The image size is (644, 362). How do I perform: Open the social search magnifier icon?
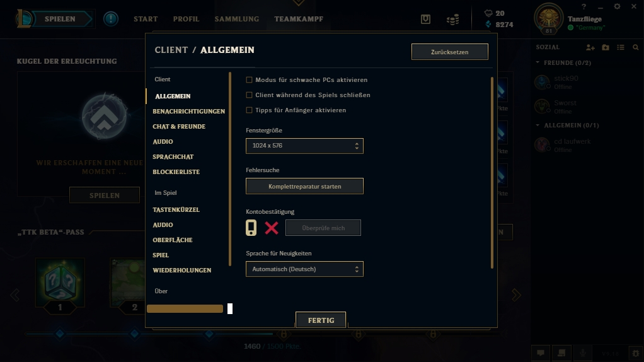(x=636, y=48)
